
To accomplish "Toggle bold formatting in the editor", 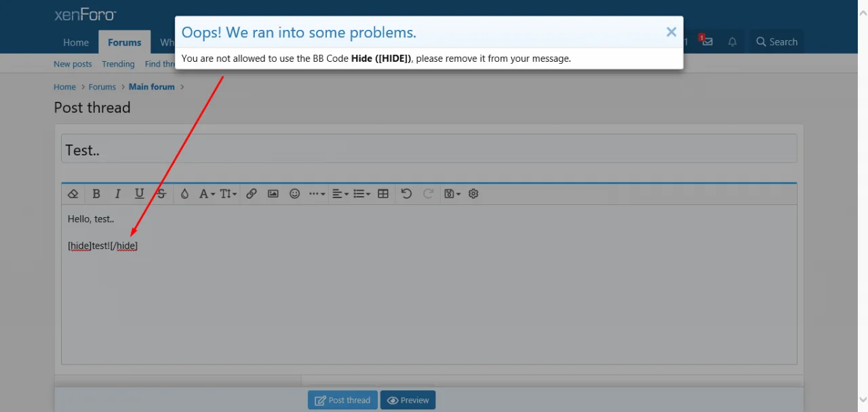I will click(96, 193).
